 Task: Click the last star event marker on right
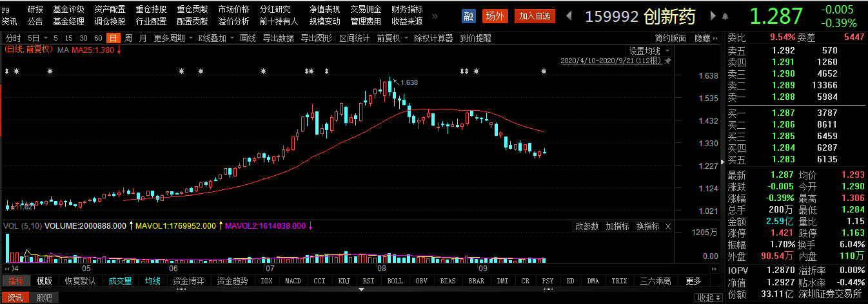click(544, 71)
